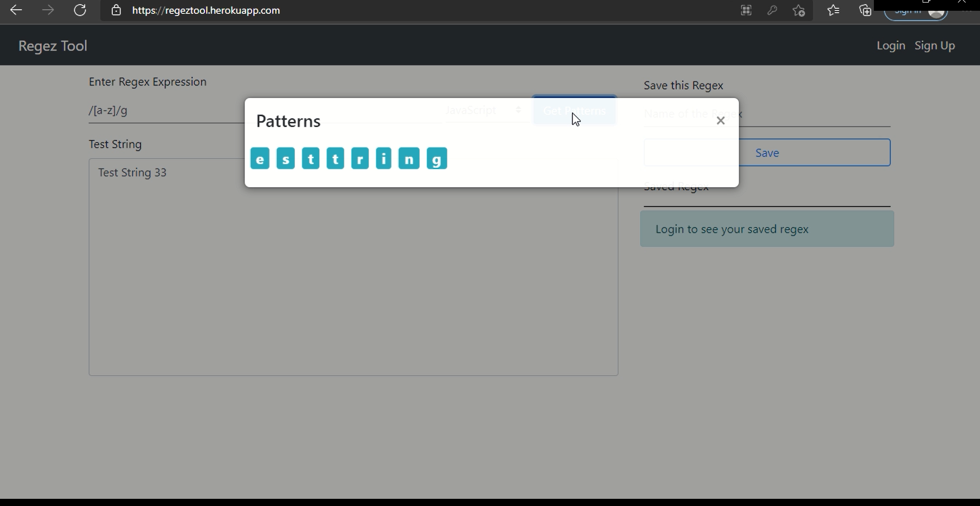View site info lock icon
The height and width of the screenshot is (506, 980).
click(116, 10)
